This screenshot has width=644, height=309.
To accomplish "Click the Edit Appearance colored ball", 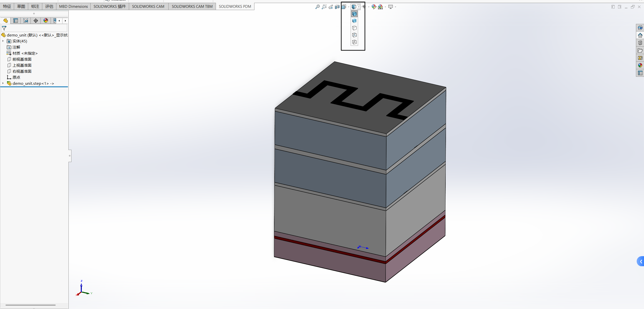I will point(374,7).
